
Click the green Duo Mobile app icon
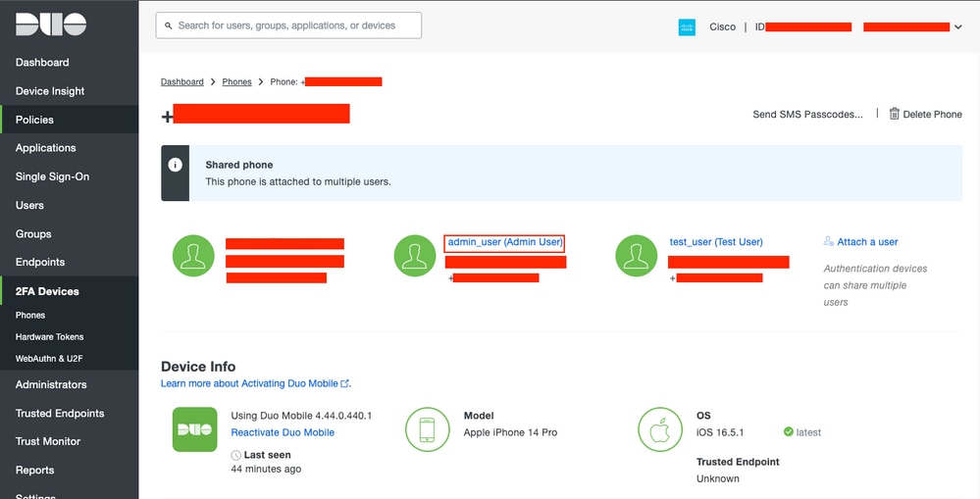[x=195, y=429]
